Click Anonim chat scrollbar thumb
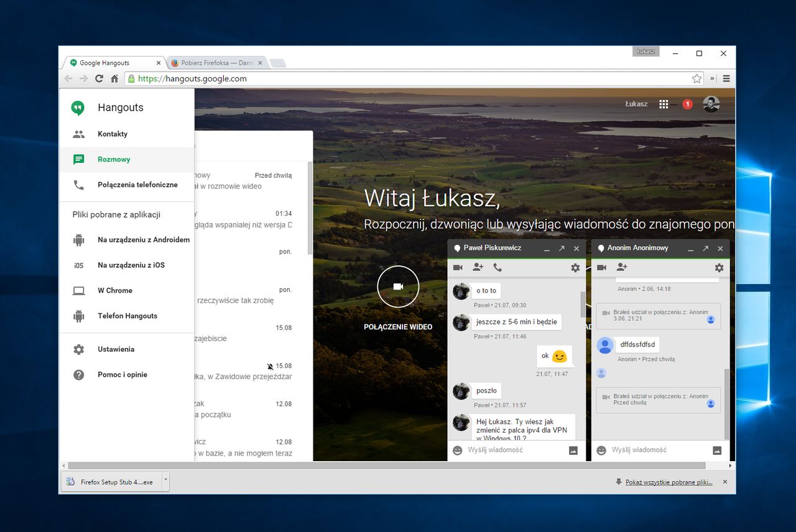Viewport: 796px width, 532px height. click(726, 403)
